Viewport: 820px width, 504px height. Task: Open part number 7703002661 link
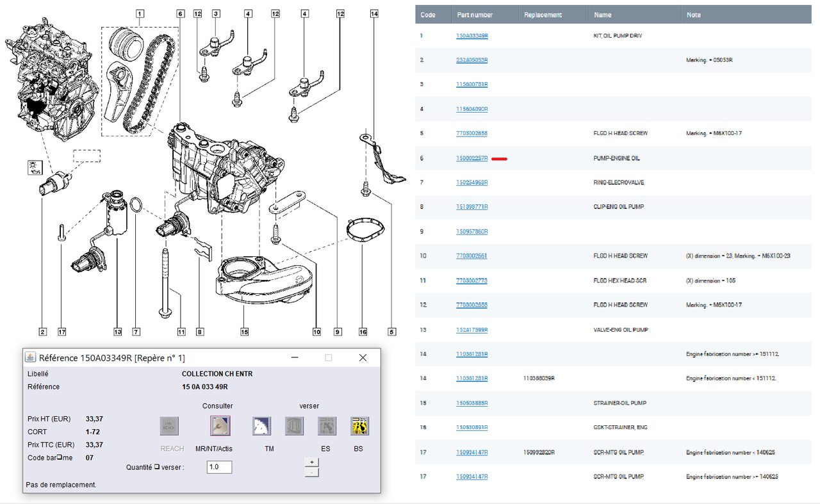[x=471, y=256]
